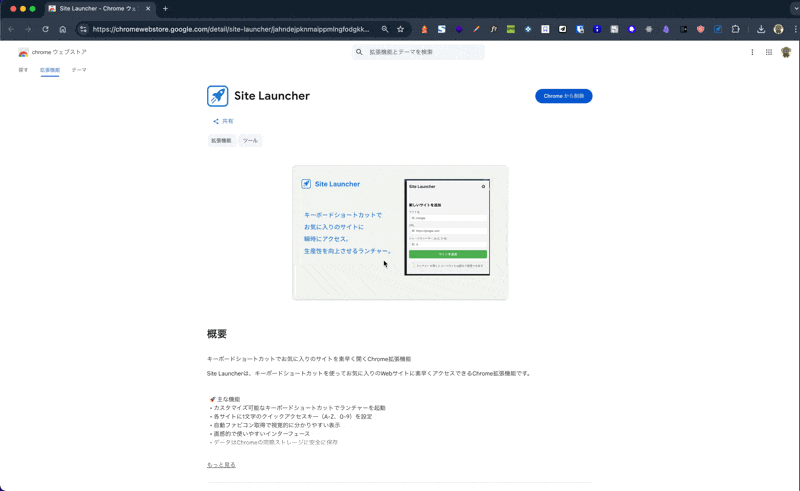Open the red shield extension icon
The height and width of the screenshot is (491, 800).
point(701,29)
